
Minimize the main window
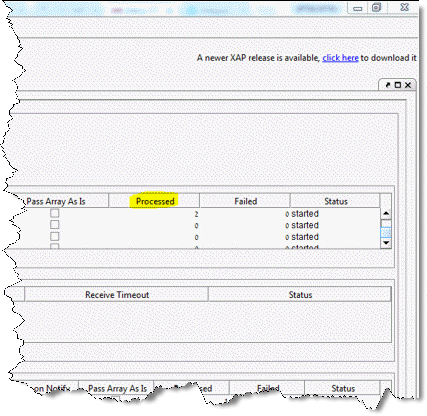(358, 8)
